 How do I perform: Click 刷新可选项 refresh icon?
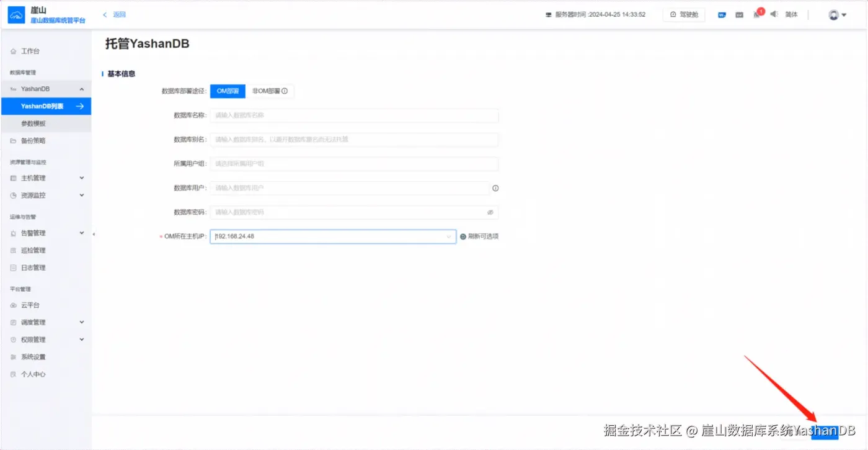pyautogui.click(x=463, y=236)
